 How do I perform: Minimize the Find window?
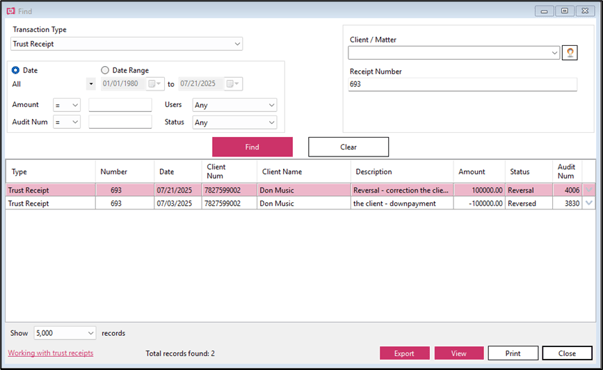point(544,11)
